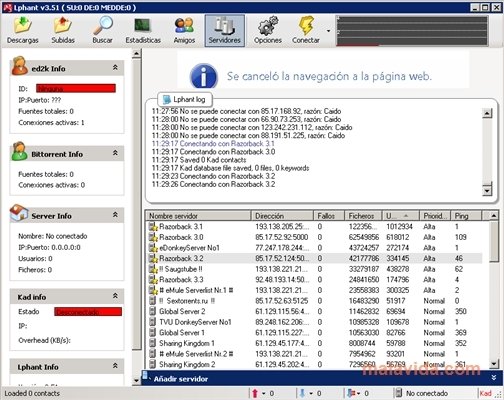Select the Servidores toolbar button

(x=225, y=31)
